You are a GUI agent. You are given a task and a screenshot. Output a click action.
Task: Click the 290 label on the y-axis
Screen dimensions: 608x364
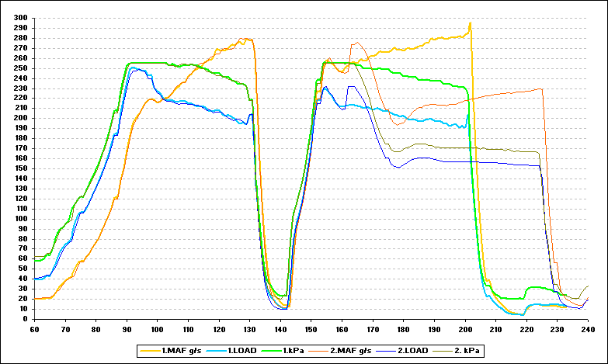click(x=20, y=28)
